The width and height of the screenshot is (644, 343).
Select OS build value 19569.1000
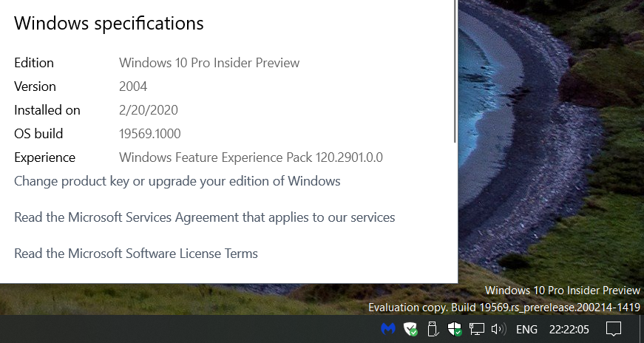pos(150,134)
